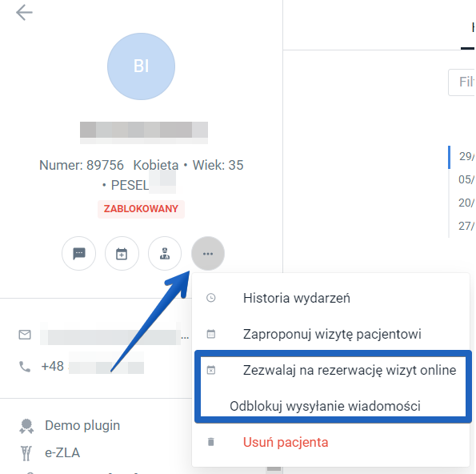Select the timeline entry starting 27/
Image resolution: width=476 pixels, height=474 pixels.
[x=466, y=226]
